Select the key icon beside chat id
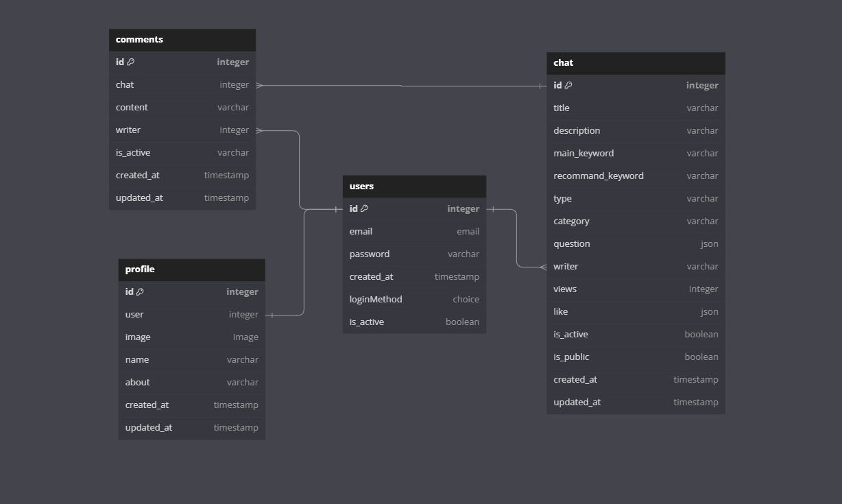Viewport: 842px width, 504px height. coord(567,85)
